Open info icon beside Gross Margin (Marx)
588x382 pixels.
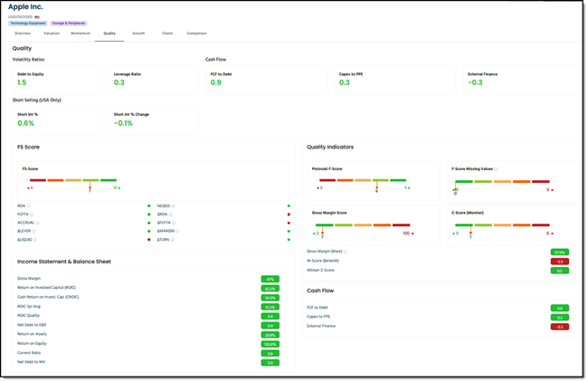tap(346, 252)
